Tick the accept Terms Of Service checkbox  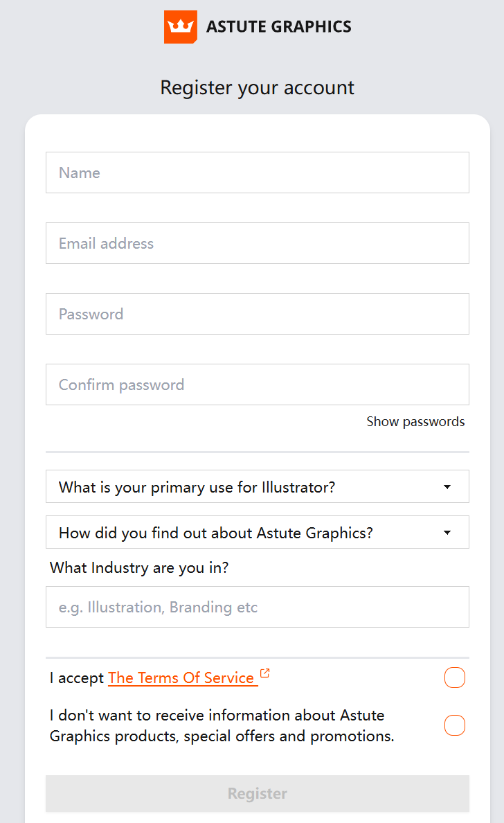click(x=455, y=678)
